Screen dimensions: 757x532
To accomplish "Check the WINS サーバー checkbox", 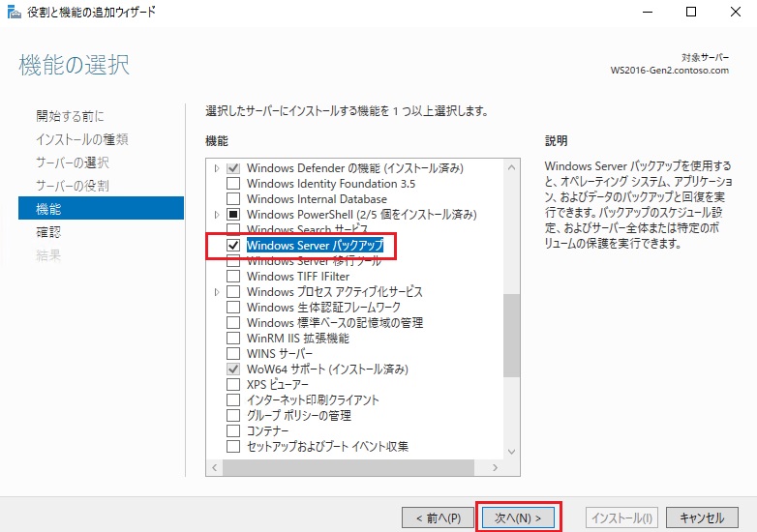I will coord(232,354).
